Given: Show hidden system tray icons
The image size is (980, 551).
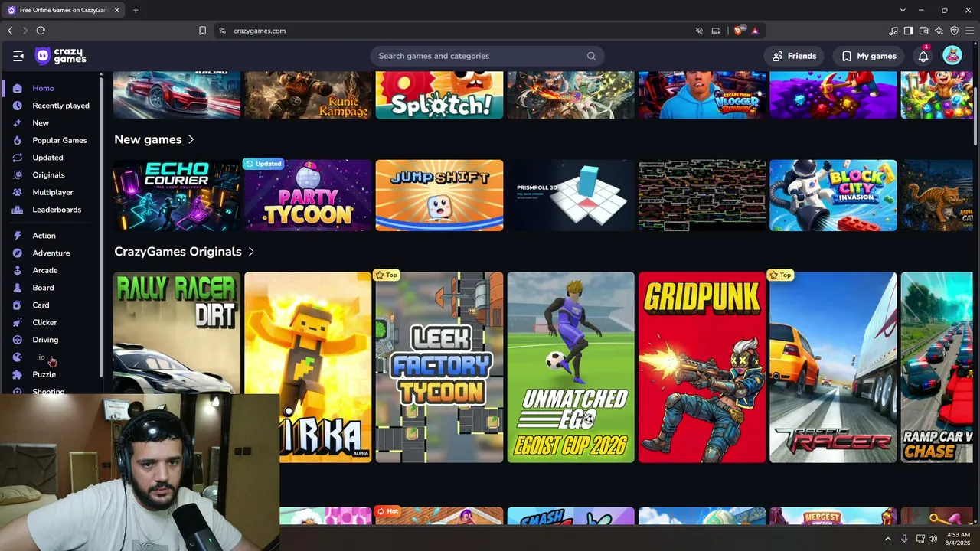Looking at the screenshot, I should click(888, 539).
